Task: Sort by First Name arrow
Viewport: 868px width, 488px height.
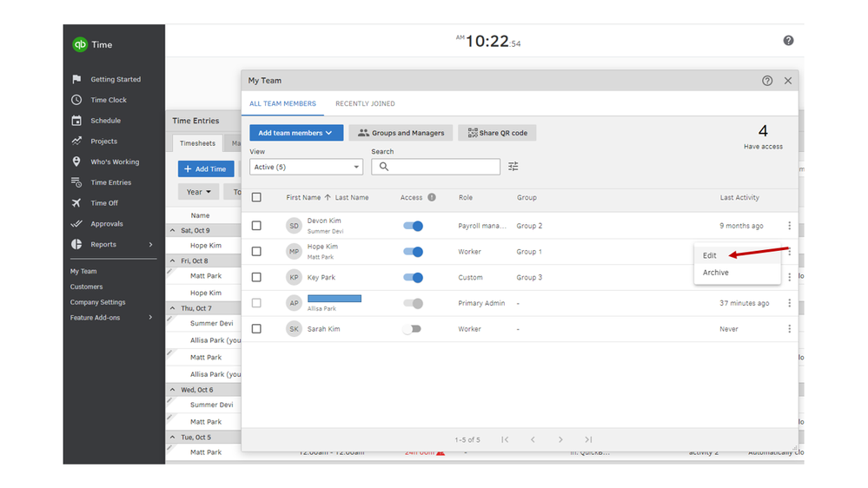Action: [328, 197]
